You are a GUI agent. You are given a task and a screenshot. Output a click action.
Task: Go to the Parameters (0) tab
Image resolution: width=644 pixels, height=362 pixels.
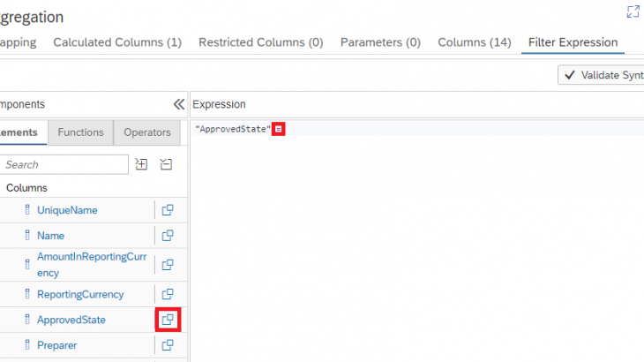point(380,42)
